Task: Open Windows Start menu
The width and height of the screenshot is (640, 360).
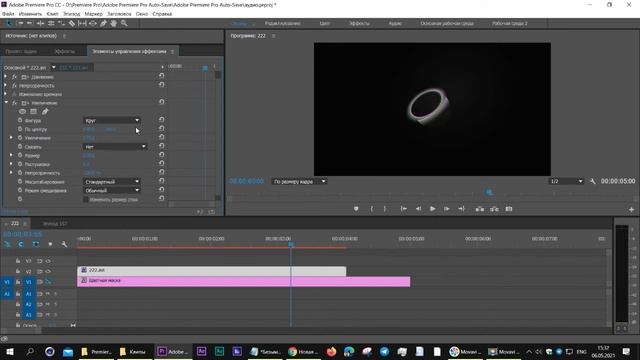Action: click(x=9, y=351)
